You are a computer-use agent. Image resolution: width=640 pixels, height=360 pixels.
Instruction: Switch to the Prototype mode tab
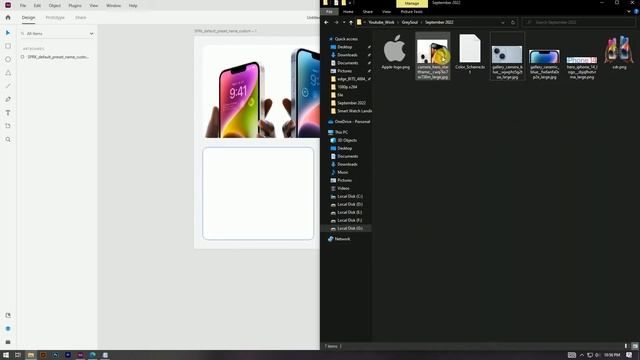click(x=55, y=18)
